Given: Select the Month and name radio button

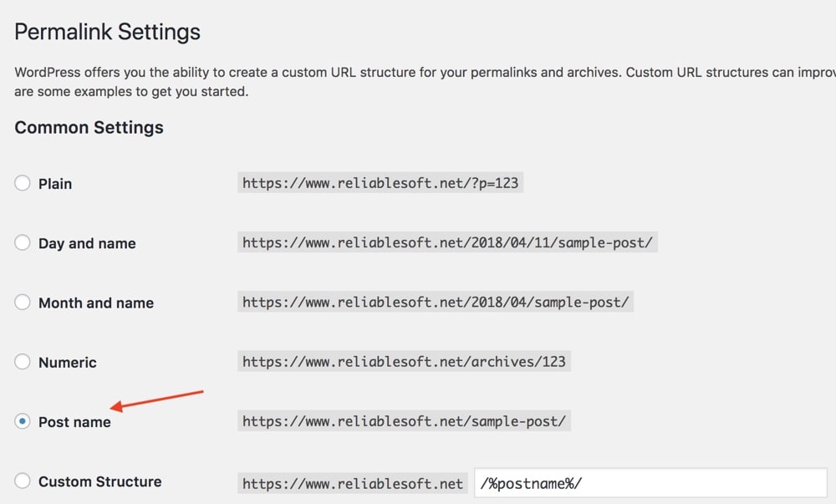Looking at the screenshot, I should 23,303.
